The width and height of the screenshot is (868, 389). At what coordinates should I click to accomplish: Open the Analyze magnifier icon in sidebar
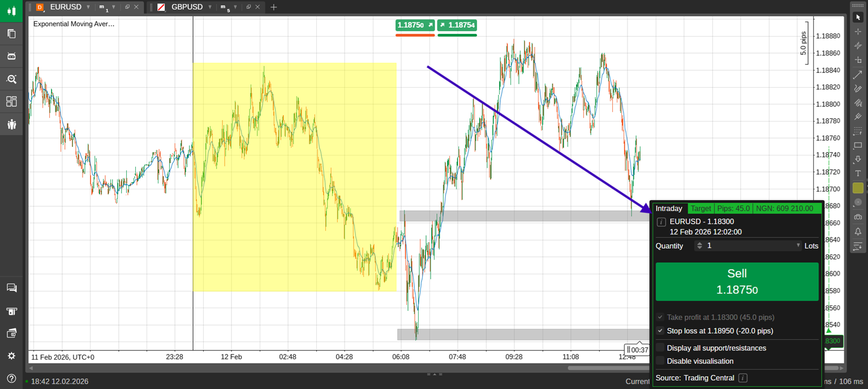[x=11, y=79]
